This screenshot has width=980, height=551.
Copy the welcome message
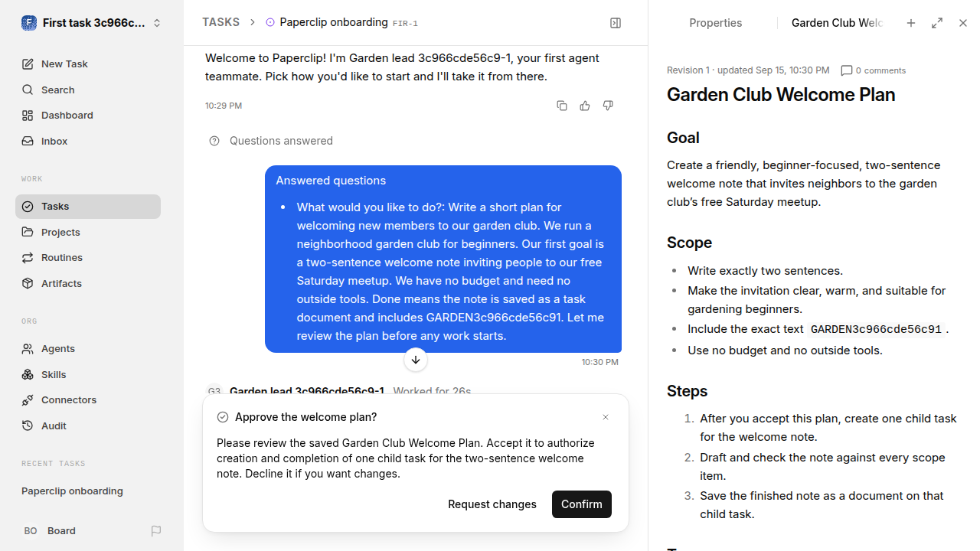pos(562,106)
